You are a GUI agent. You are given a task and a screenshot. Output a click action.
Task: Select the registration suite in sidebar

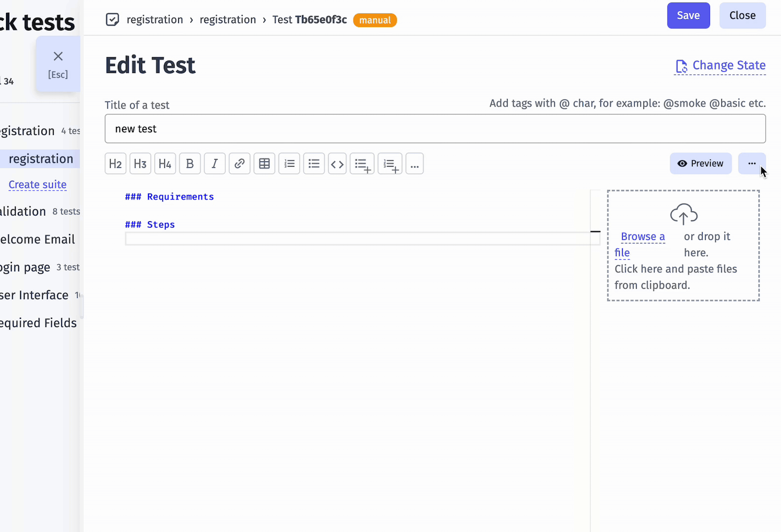(x=41, y=159)
